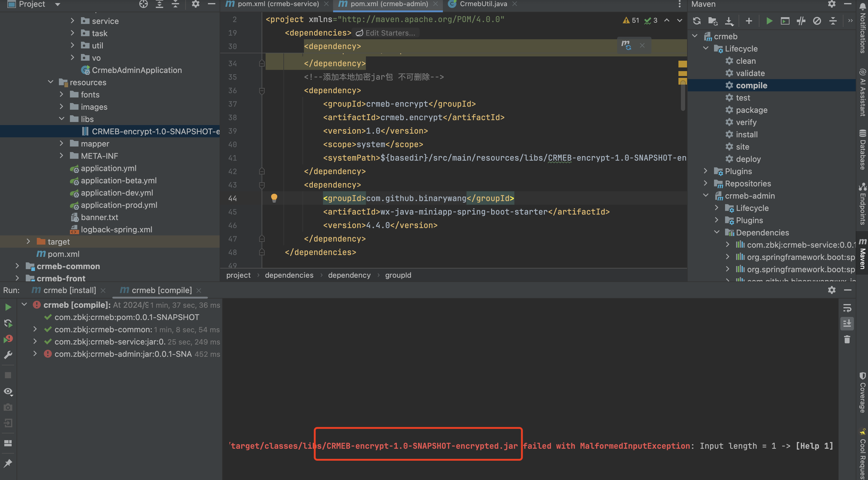This screenshot has width=868, height=480.
Task: Click the intention lightbulb on line 44
Action: [x=274, y=198]
